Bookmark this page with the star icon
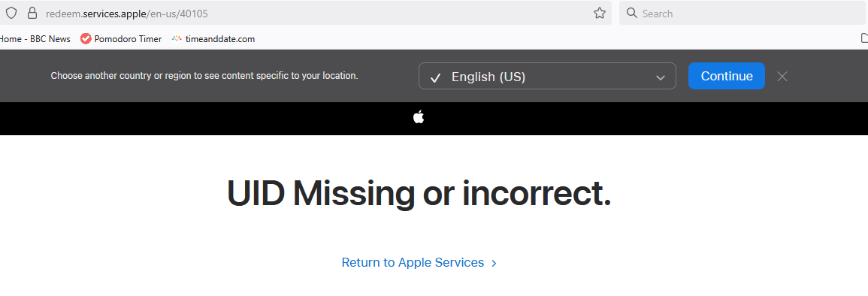Image resolution: width=868 pixels, height=296 pixels. click(600, 14)
